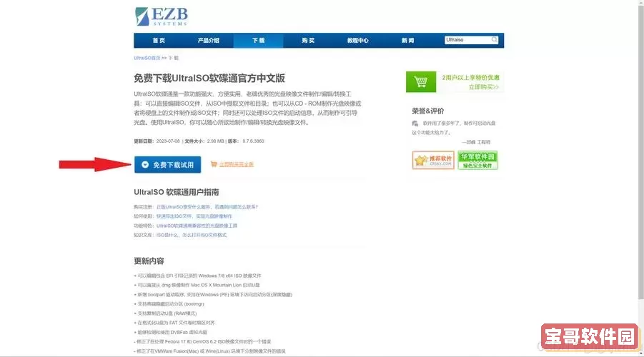This screenshot has width=644, height=357.
Task: Click the orange 立即购买 link beside the download button
Action: click(x=236, y=164)
